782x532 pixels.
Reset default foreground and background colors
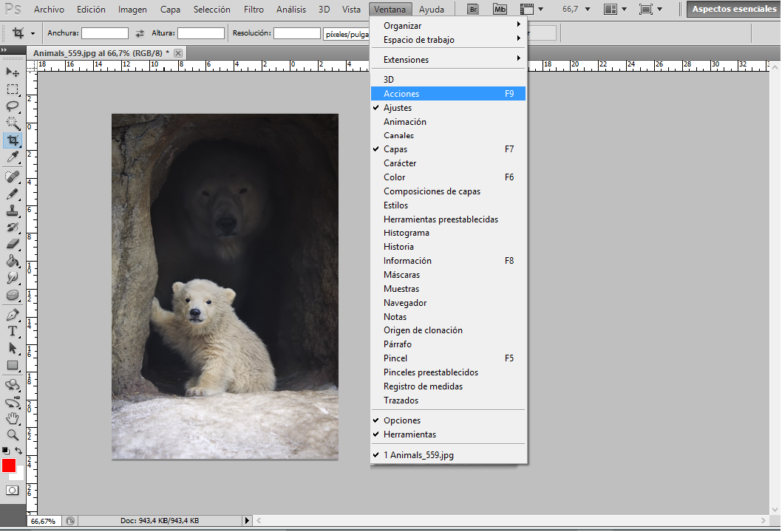pos(5,451)
